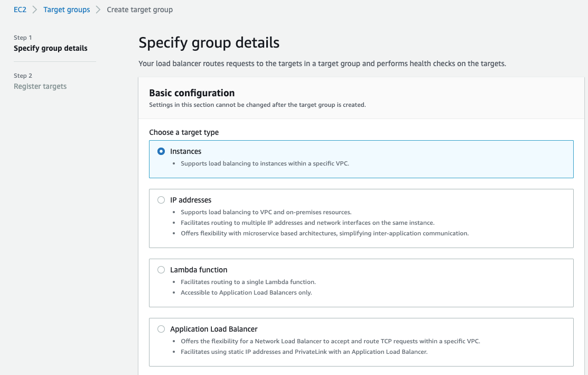The height and width of the screenshot is (375, 588).
Task: Click the Choose a target type label
Action: (184, 132)
